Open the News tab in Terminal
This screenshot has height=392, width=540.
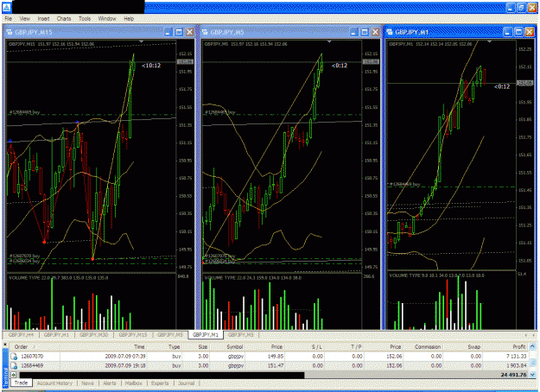(x=87, y=383)
